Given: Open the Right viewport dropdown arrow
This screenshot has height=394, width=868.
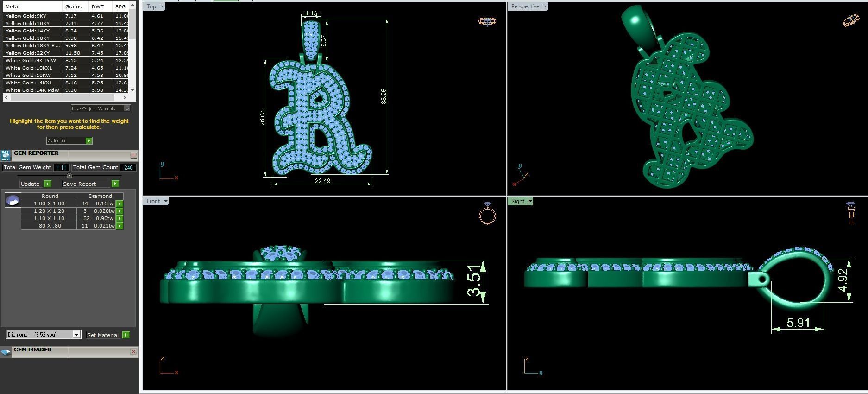Looking at the screenshot, I should [x=530, y=201].
